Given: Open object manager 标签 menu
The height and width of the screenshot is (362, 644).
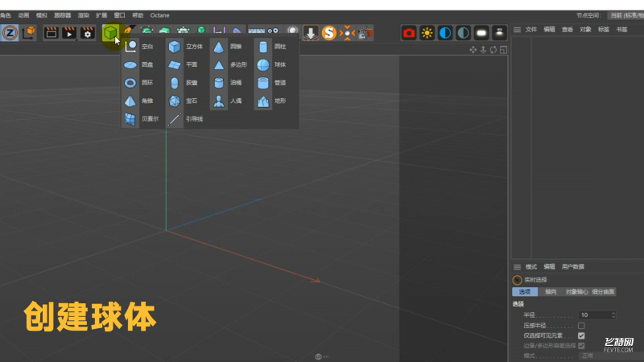Looking at the screenshot, I should pos(603,30).
